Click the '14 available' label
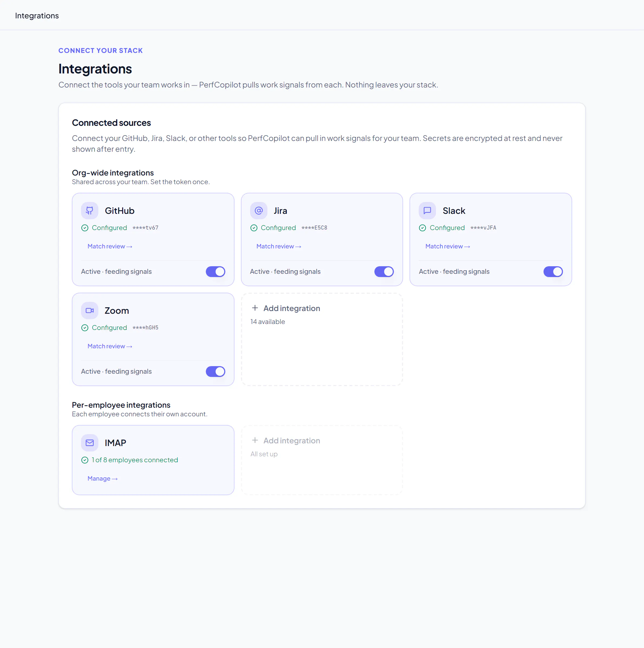 point(267,322)
